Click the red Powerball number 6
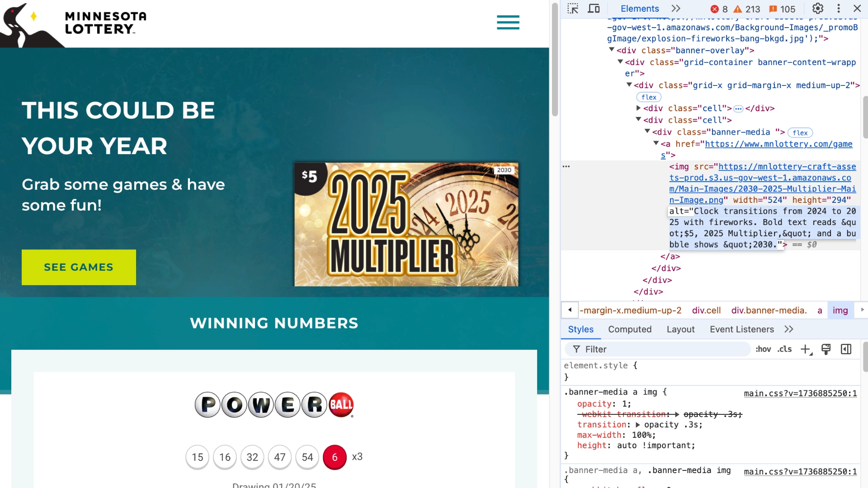This screenshot has height=488, width=868. click(335, 457)
